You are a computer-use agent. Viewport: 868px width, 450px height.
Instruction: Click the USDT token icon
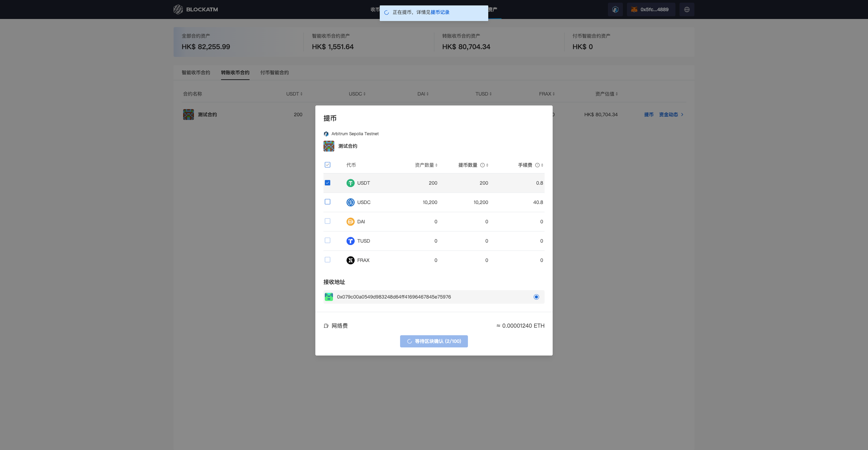coord(350,183)
